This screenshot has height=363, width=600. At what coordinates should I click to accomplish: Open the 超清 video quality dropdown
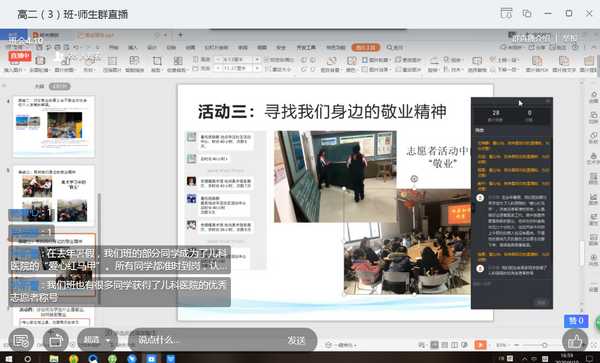tap(97, 340)
